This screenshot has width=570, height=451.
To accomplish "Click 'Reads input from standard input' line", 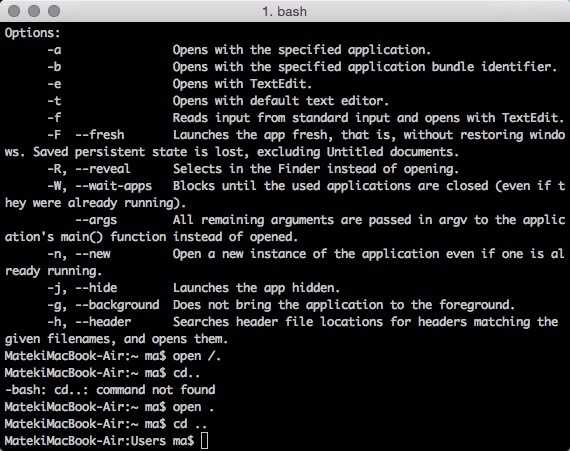I will (369, 118).
